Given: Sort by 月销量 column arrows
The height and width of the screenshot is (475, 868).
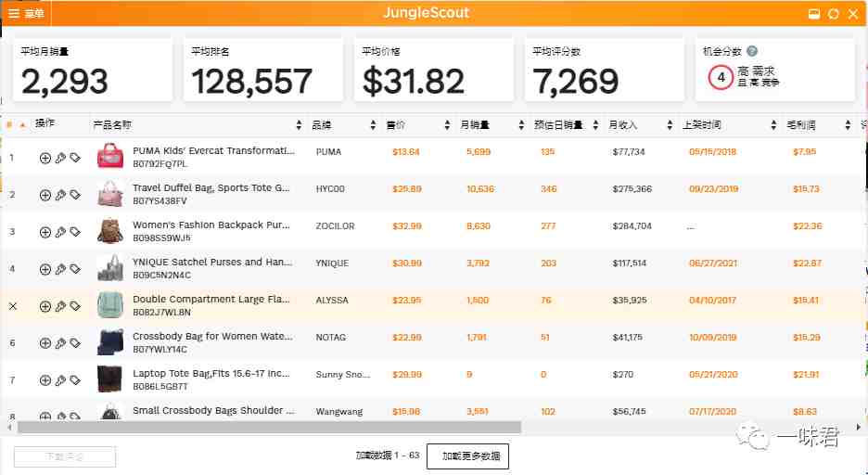Looking at the screenshot, I should coord(521,125).
